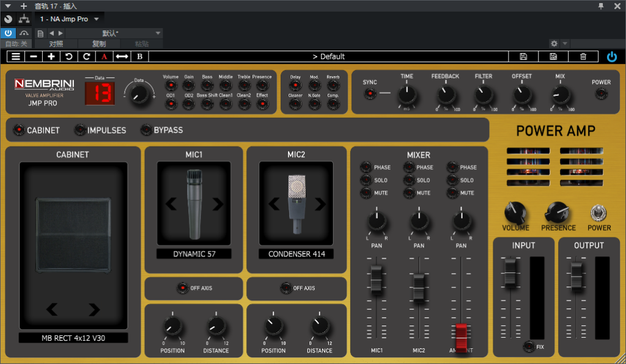626x364 pixels.
Task: Click the N.Gate LED button
Action: (x=315, y=104)
